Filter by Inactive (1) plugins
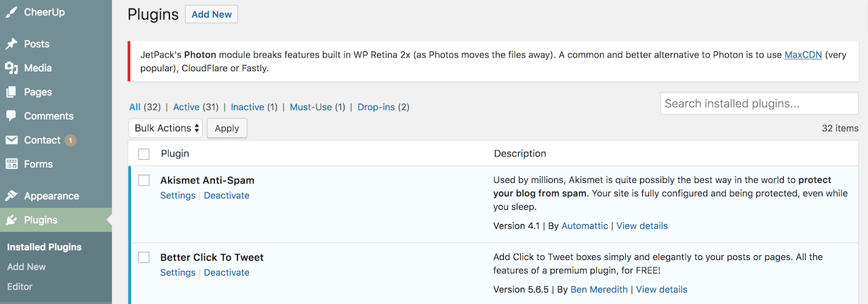This screenshot has width=868, height=304. [x=254, y=107]
